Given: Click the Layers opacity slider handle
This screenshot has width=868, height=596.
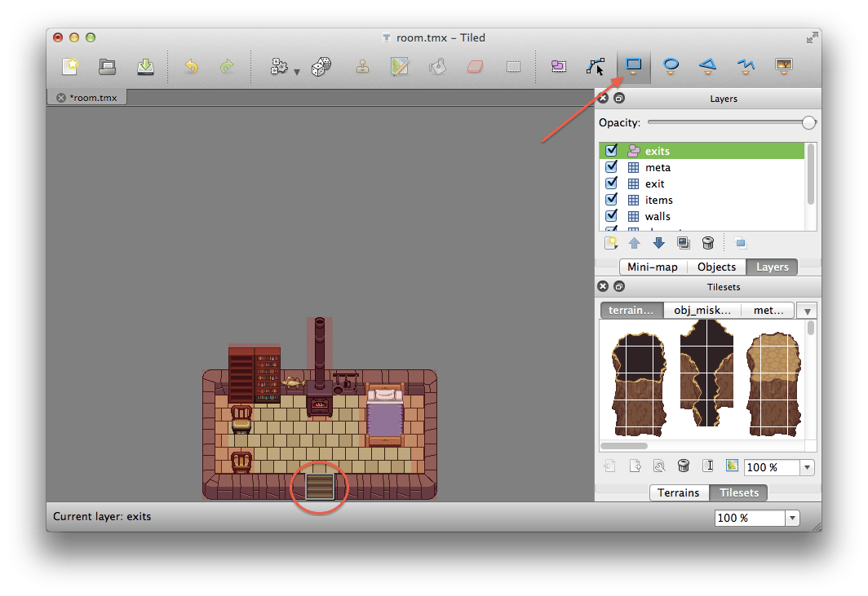Looking at the screenshot, I should coord(808,122).
